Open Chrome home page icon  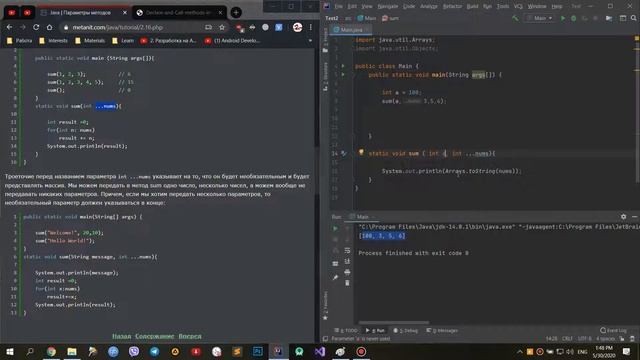(x=49, y=27)
